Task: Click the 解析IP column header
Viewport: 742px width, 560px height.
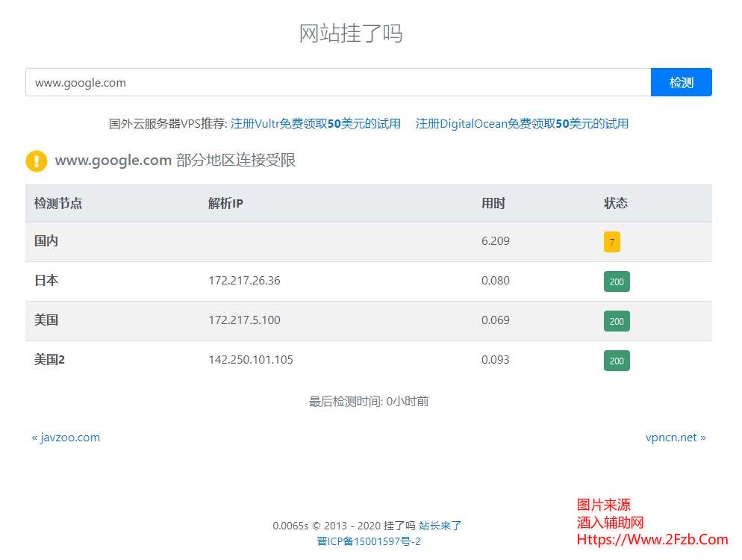Action: [225, 203]
